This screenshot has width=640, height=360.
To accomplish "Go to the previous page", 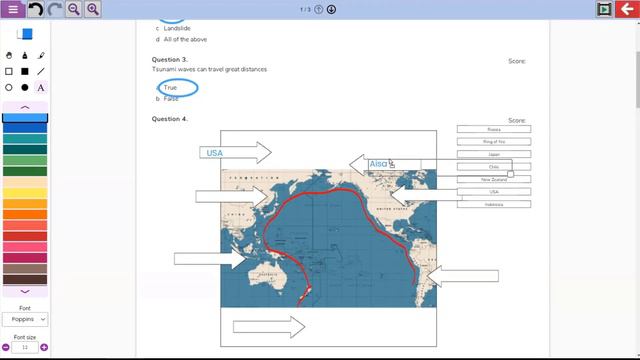I will pos(318,9).
